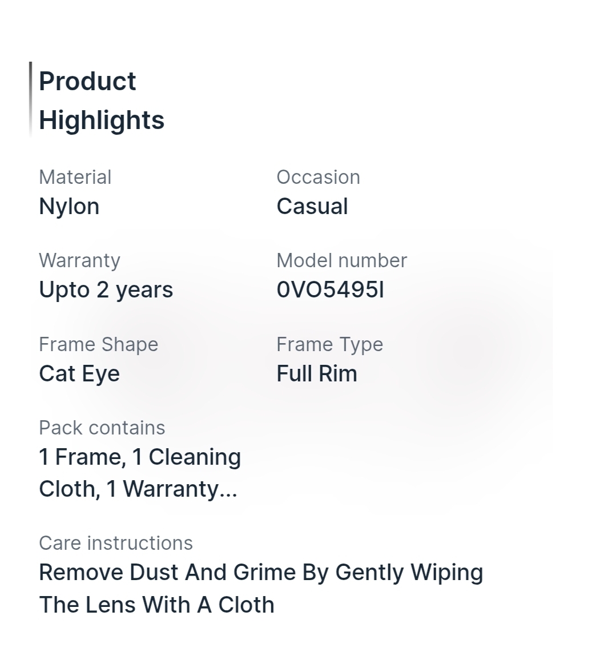Screen dimensions: 616x672
Task: Select the Frame Shape label
Action: 99,345
